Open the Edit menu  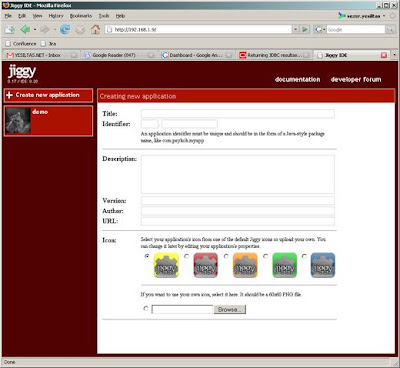[22, 16]
